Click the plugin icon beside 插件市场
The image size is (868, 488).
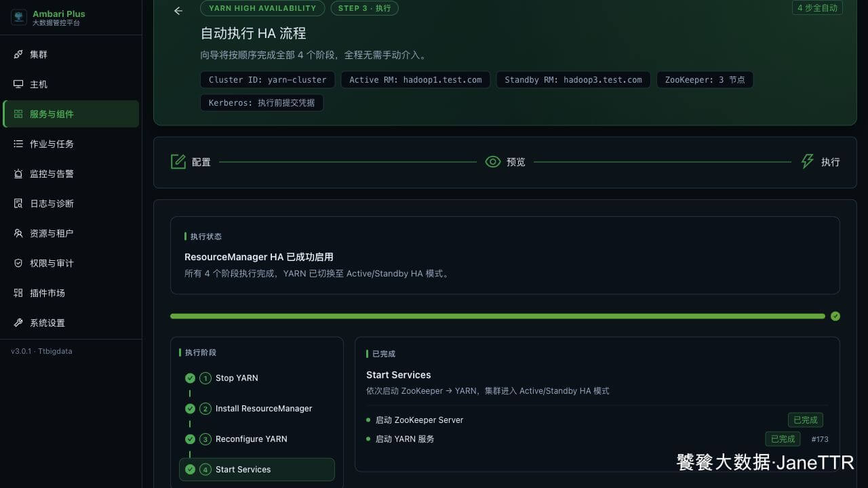18,293
